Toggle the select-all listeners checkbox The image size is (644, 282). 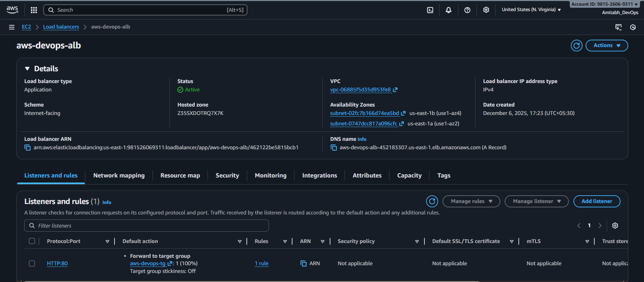[32, 241]
